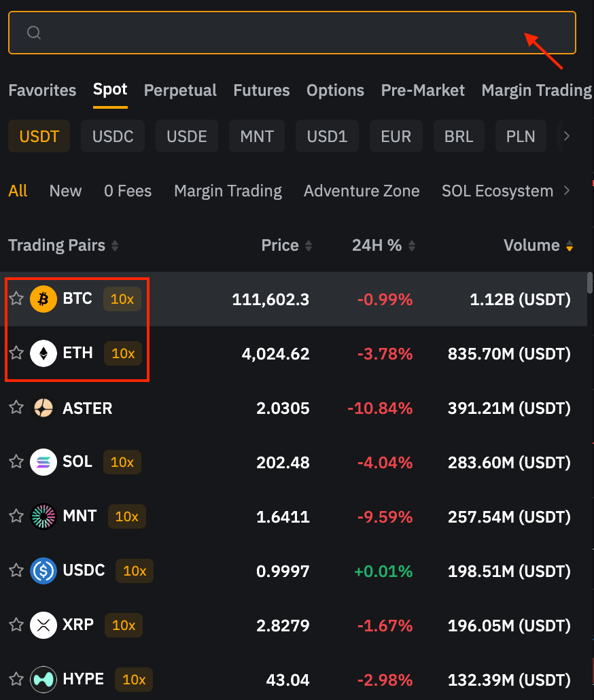Viewport: 594px width, 700px height.
Task: Click the Bitcoin coin logo
Action: point(43,299)
